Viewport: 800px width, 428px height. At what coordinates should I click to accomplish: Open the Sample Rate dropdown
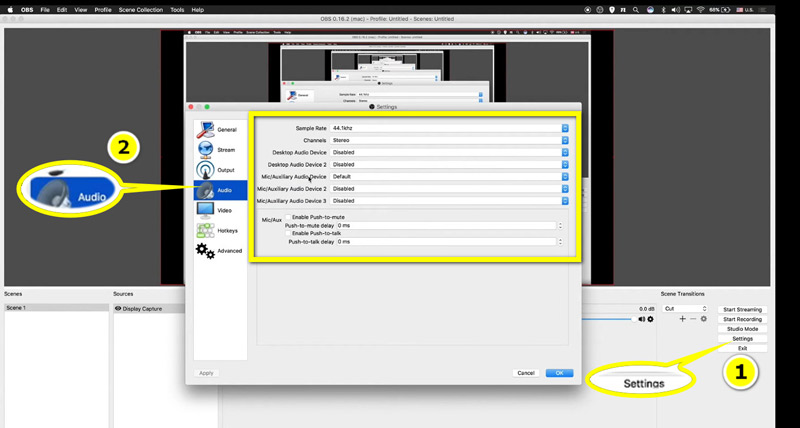[x=449, y=128]
